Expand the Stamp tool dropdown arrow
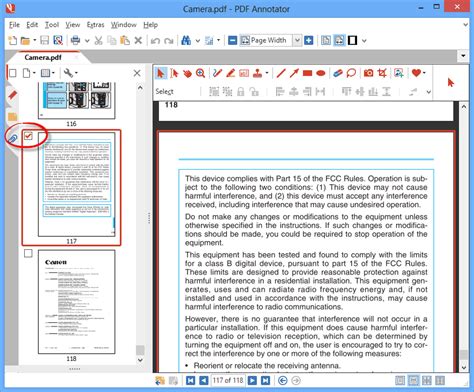474x392 pixels. click(267, 73)
